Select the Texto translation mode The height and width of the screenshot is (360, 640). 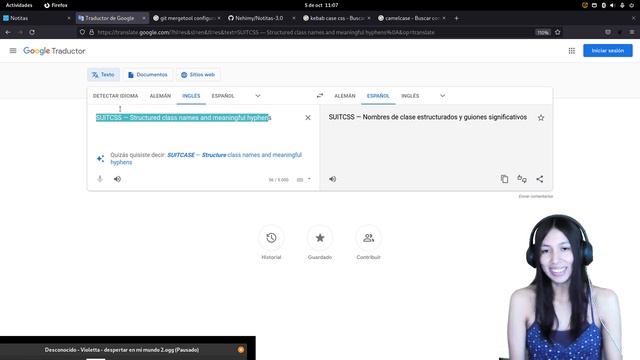click(103, 75)
